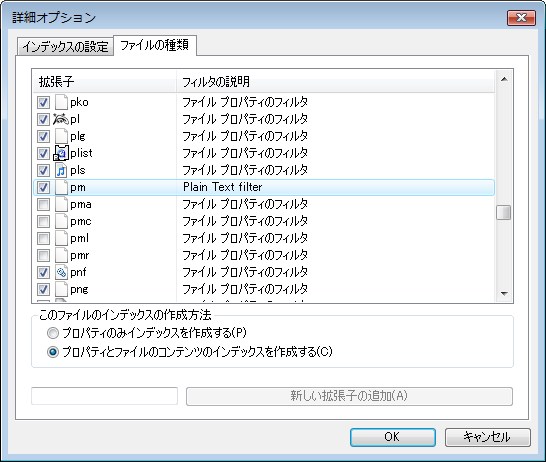This screenshot has width=546, height=462.
Task: Confirm with the OK button
Action: point(392,437)
